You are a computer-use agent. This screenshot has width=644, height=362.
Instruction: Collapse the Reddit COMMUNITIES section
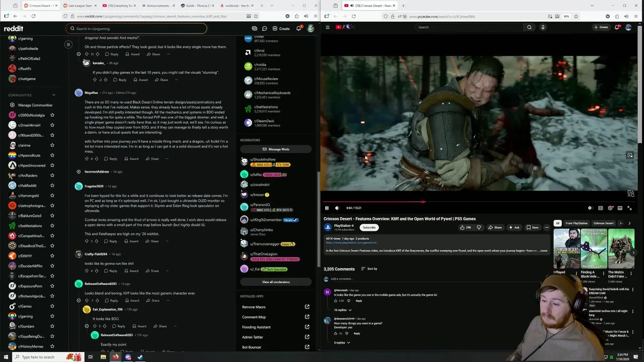point(53,95)
